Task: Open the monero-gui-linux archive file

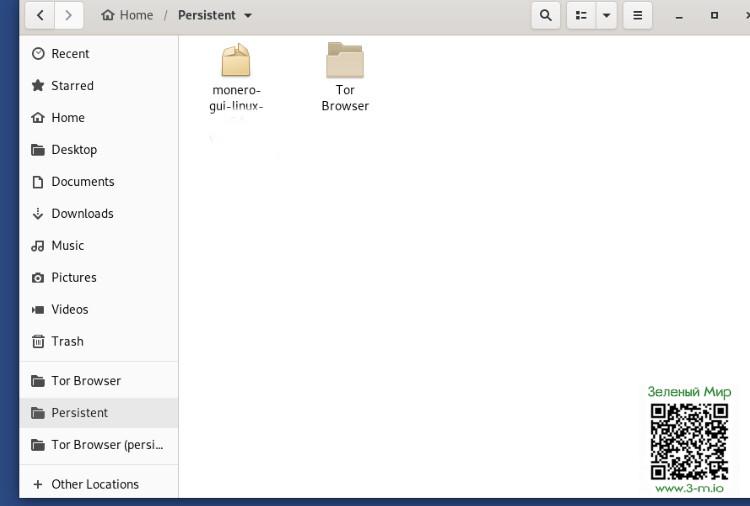Action: [236, 62]
